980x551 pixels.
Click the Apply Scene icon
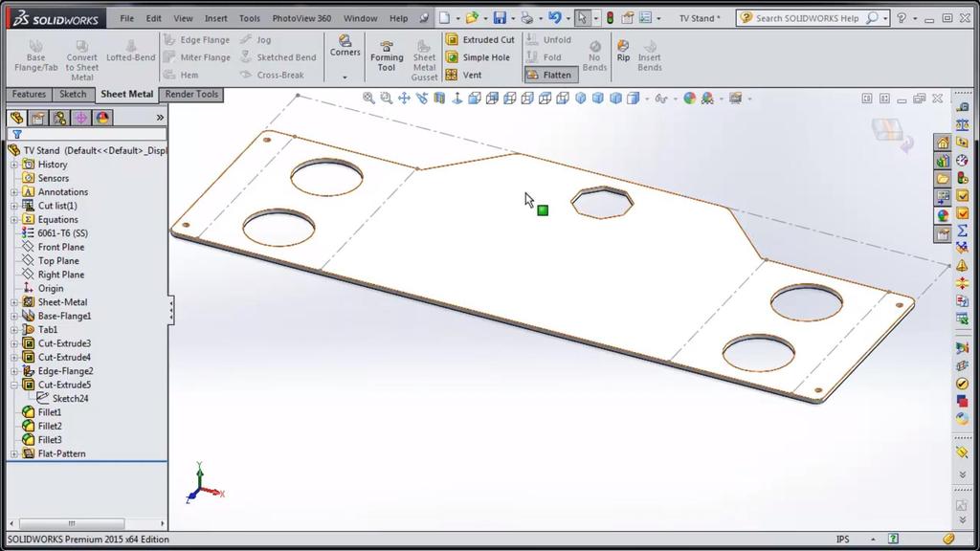707,99
